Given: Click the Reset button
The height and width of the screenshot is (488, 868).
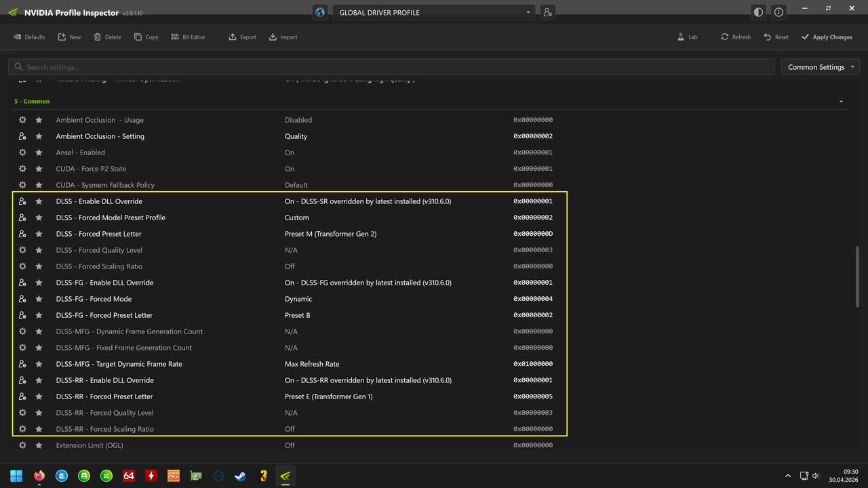Looking at the screenshot, I should click(x=776, y=37).
